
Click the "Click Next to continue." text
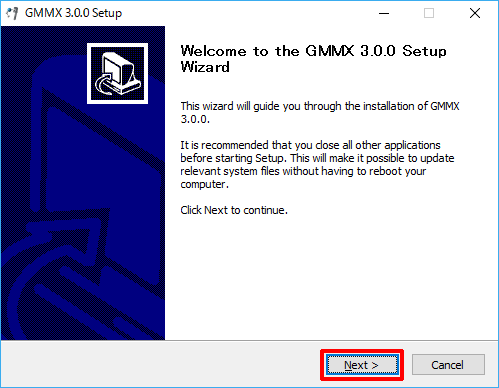(234, 210)
